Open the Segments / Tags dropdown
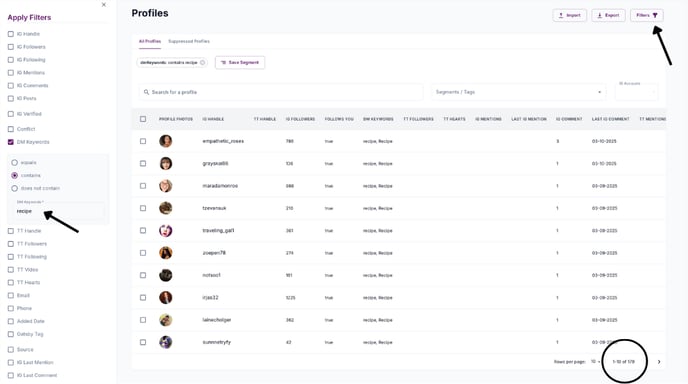The height and width of the screenshot is (384, 688). [518, 92]
